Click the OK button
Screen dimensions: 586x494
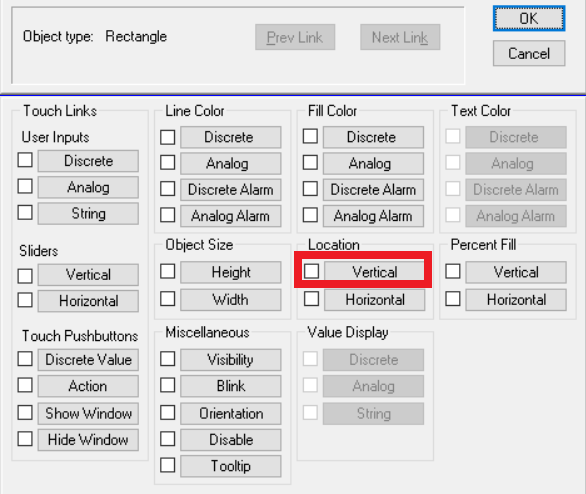point(529,18)
